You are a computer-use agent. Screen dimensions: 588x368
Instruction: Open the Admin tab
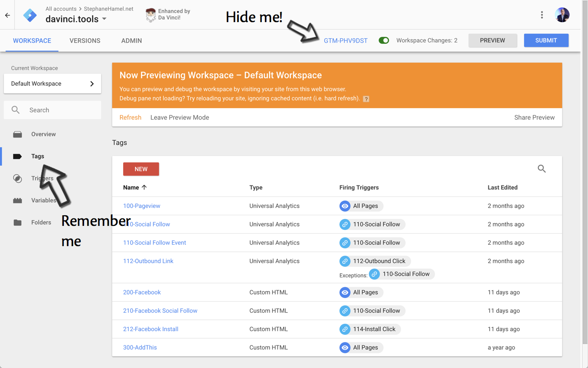click(x=131, y=40)
